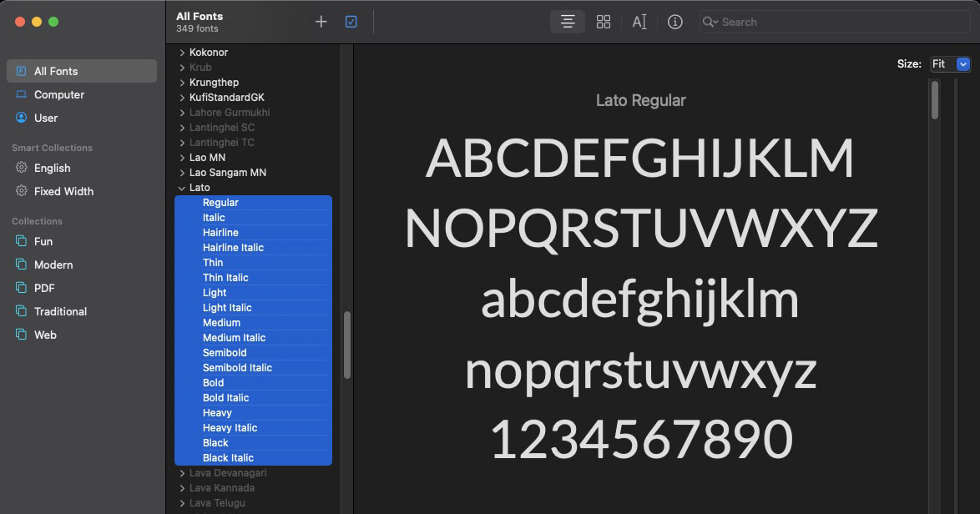Viewport: 980px width, 514px height.
Task: Select the Lato Bold style
Action: 253,382
